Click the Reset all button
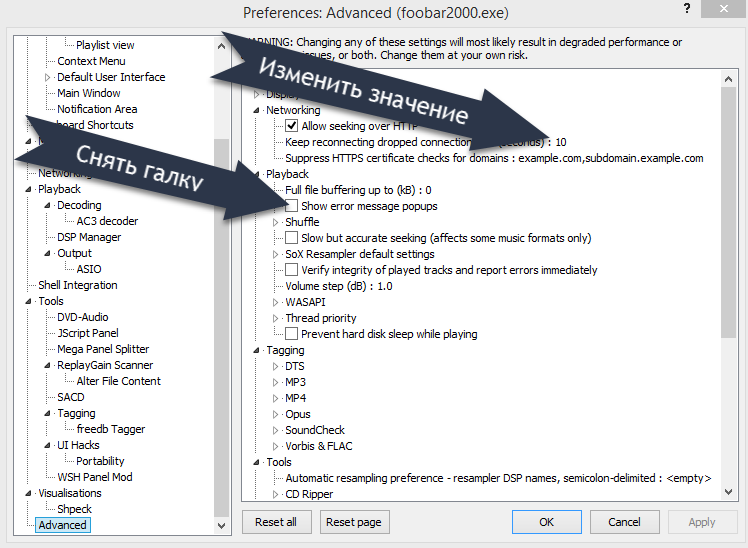The image size is (748, 548). [x=276, y=522]
